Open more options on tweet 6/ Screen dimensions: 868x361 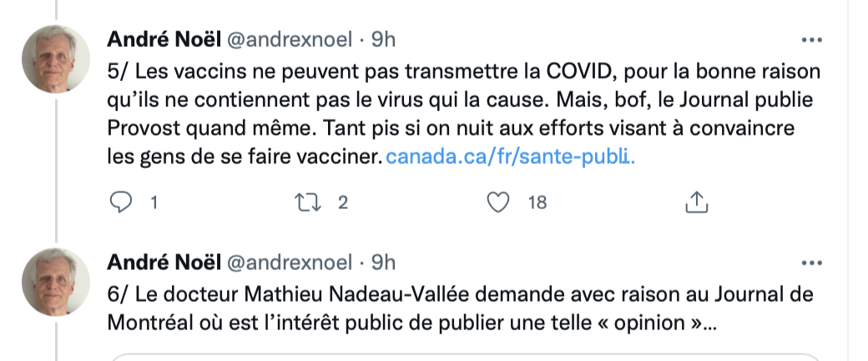[x=811, y=263]
